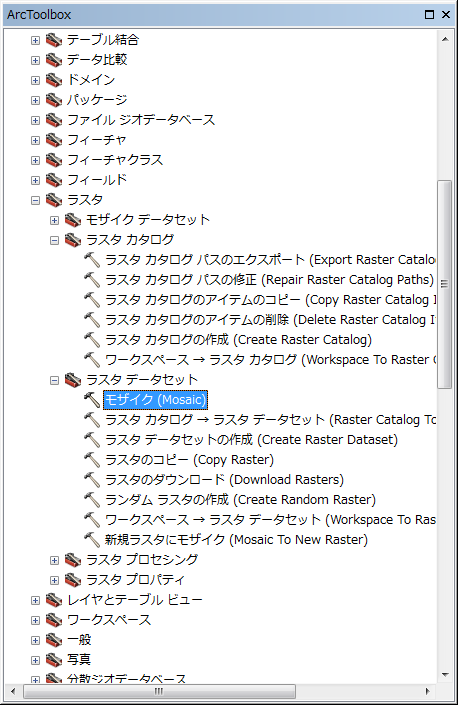Viewport: 458px width, 705px height.
Task: Select ラスタ カタログの作成 (Create Raster Catalog) label
Action: coord(238,340)
